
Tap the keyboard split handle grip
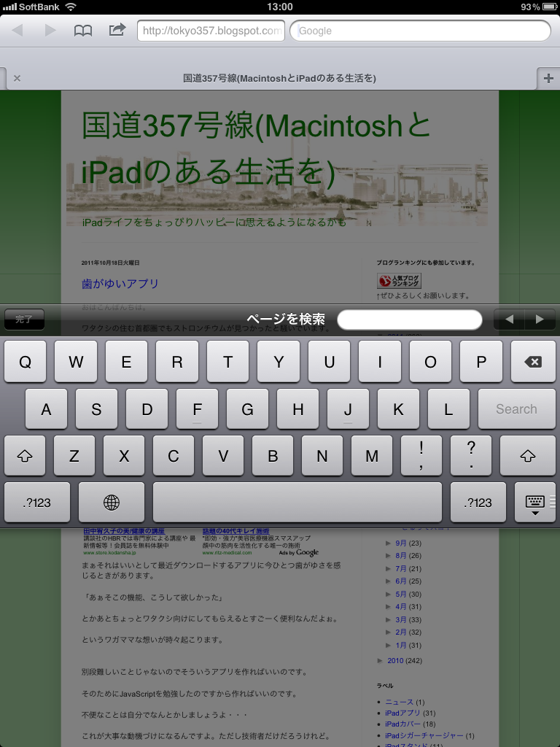(553, 500)
